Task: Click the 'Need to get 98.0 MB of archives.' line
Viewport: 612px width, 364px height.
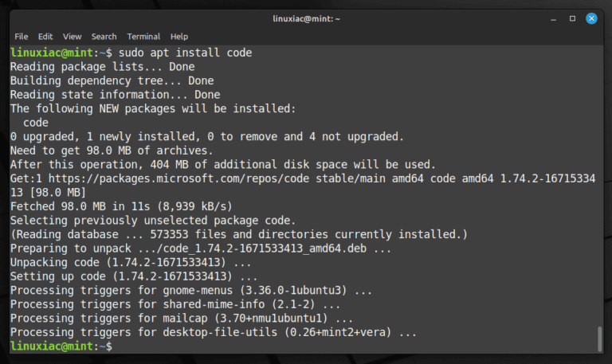Action: click(112, 151)
